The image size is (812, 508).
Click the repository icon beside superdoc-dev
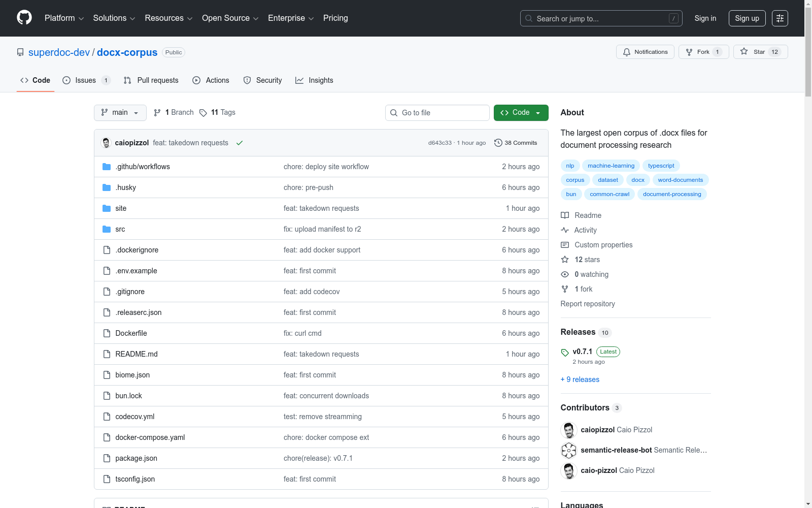pos(20,52)
